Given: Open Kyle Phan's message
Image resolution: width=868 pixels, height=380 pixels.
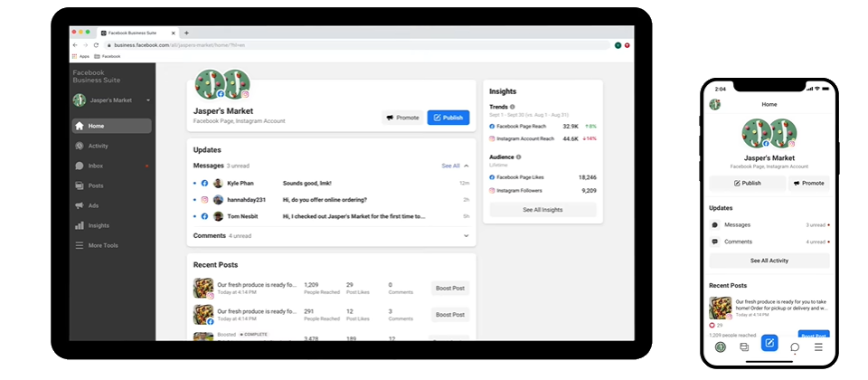Looking at the screenshot, I should [331, 183].
